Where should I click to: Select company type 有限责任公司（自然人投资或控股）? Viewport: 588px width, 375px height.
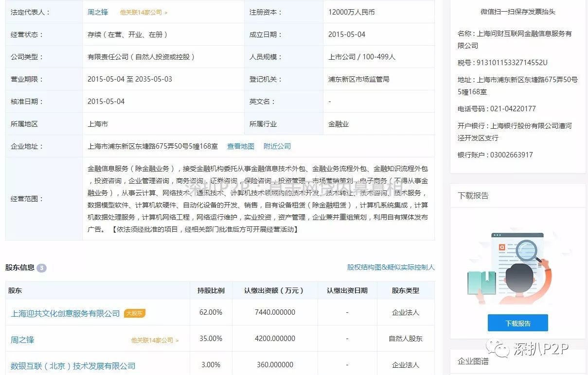click(x=141, y=57)
